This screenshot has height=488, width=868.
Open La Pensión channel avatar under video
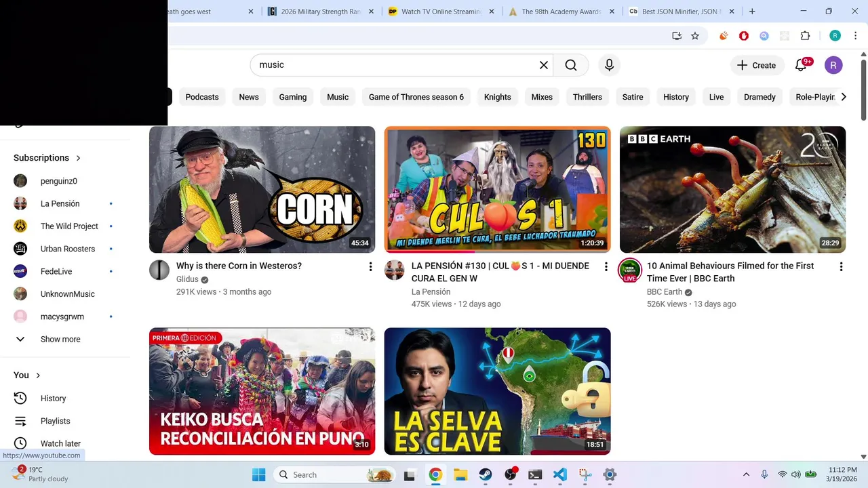pyautogui.click(x=395, y=270)
